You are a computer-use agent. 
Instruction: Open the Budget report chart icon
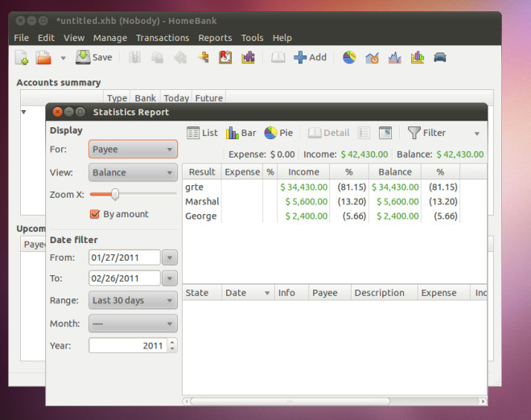(x=418, y=57)
